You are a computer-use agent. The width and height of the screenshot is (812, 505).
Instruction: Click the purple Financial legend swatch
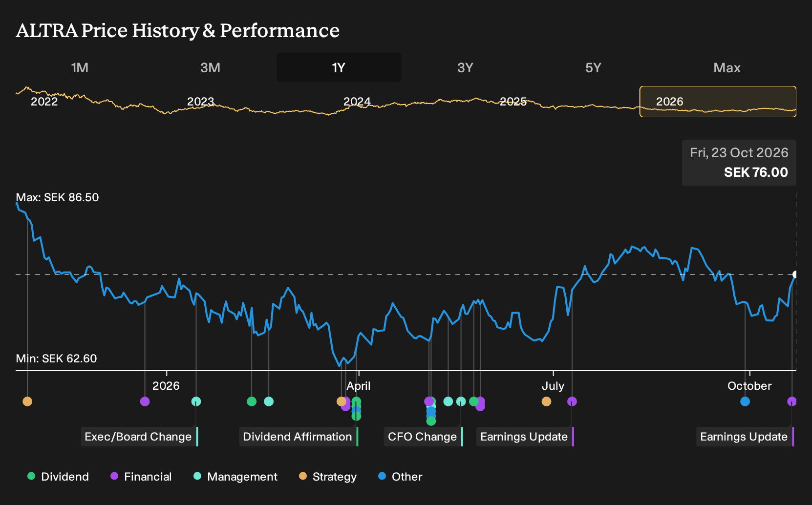[114, 476]
